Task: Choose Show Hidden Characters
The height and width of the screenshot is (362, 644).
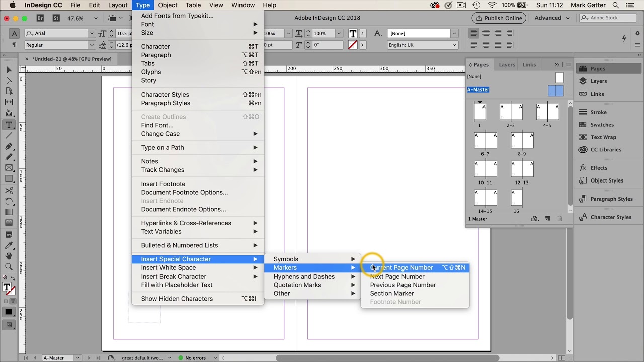Action: click(198, 299)
